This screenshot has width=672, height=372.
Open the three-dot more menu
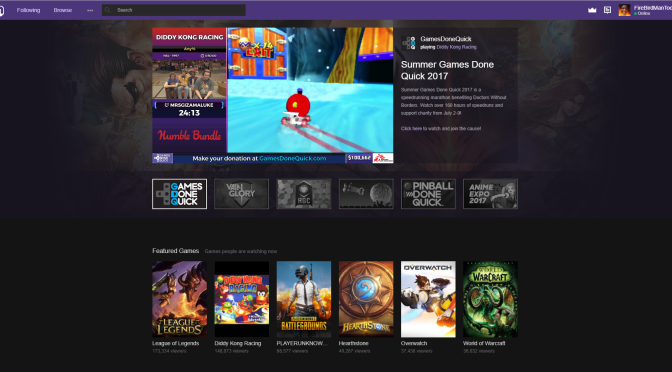(x=90, y=10)
